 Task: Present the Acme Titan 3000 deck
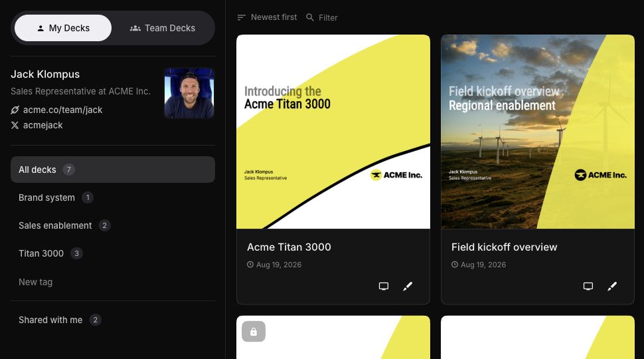[384, 287]
